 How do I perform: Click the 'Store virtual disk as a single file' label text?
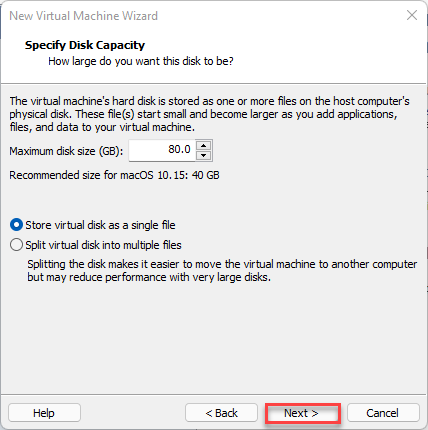point(100,225)
